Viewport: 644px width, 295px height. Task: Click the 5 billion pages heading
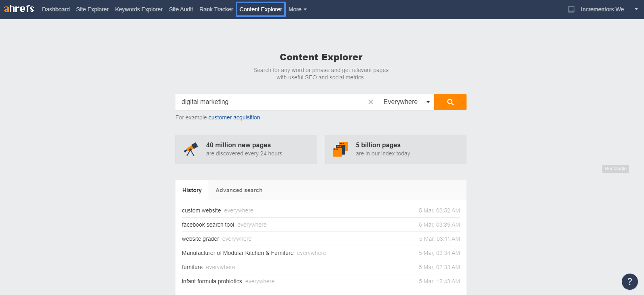pyautogui.click(x=378, y=145)
